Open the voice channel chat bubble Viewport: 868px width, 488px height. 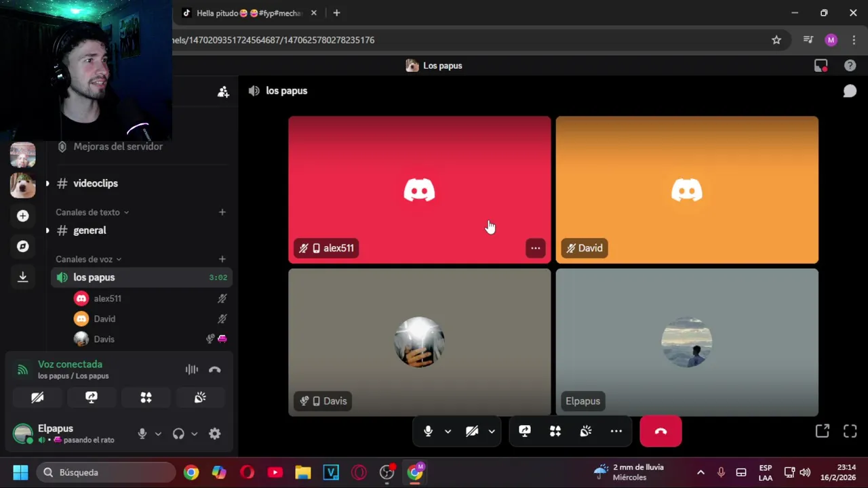click(850, 91)
